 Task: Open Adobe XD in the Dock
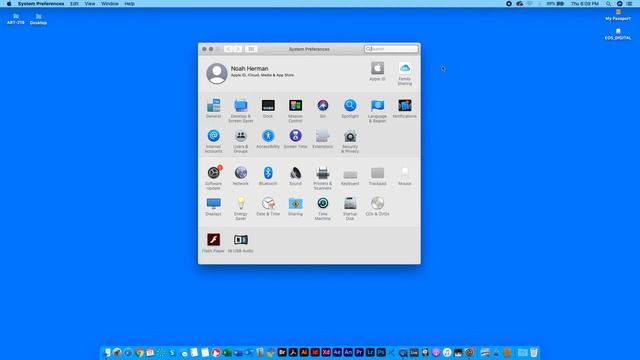point(326,352)
